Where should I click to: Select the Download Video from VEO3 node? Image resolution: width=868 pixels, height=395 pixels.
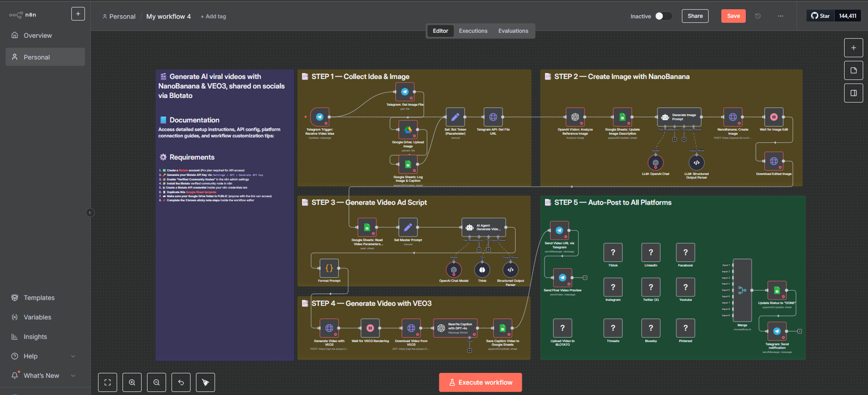[x=411, y=328]
